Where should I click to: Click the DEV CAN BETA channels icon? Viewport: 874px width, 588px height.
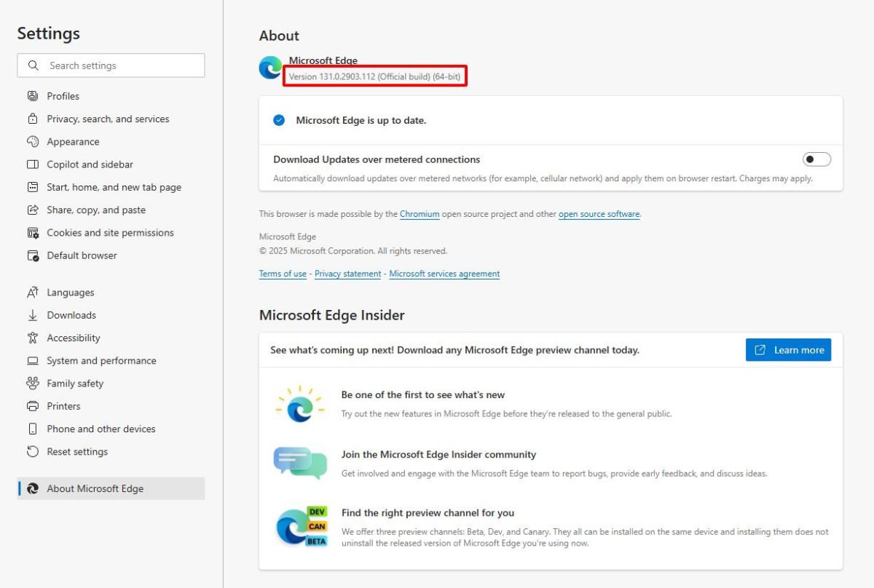(301, 526)
